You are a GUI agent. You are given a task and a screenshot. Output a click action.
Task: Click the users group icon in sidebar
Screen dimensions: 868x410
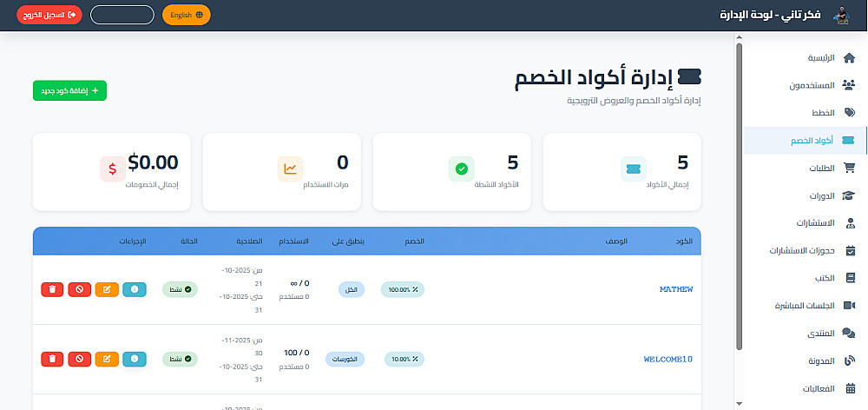[x=849, y=85]
